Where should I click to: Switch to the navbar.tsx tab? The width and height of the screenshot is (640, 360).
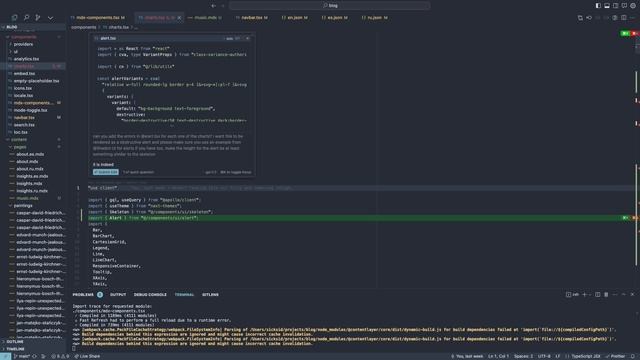[252, 18]
